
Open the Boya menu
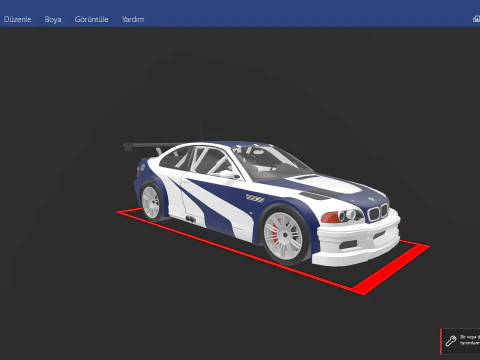[53, 19]
